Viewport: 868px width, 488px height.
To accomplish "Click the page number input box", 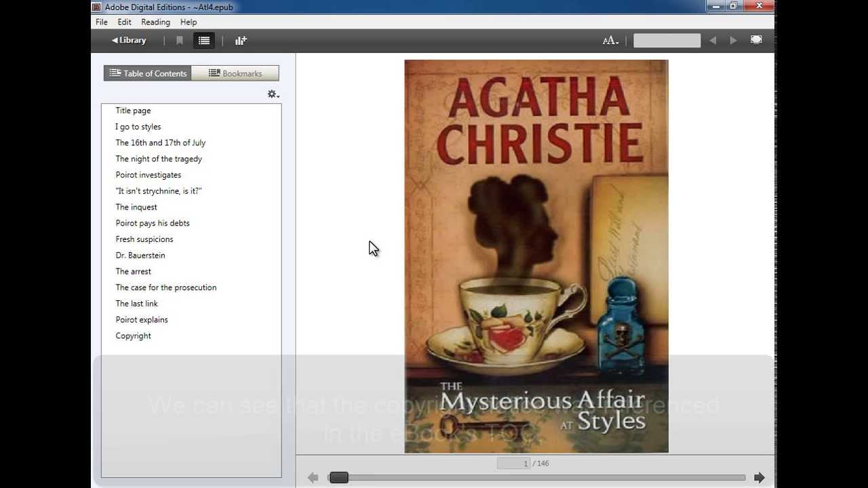I will (513, 464).
